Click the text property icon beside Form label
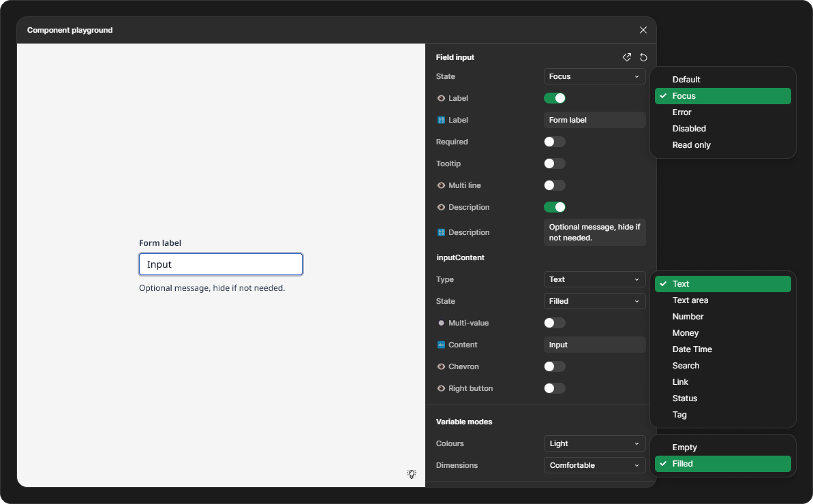 [x=441, y=120]
